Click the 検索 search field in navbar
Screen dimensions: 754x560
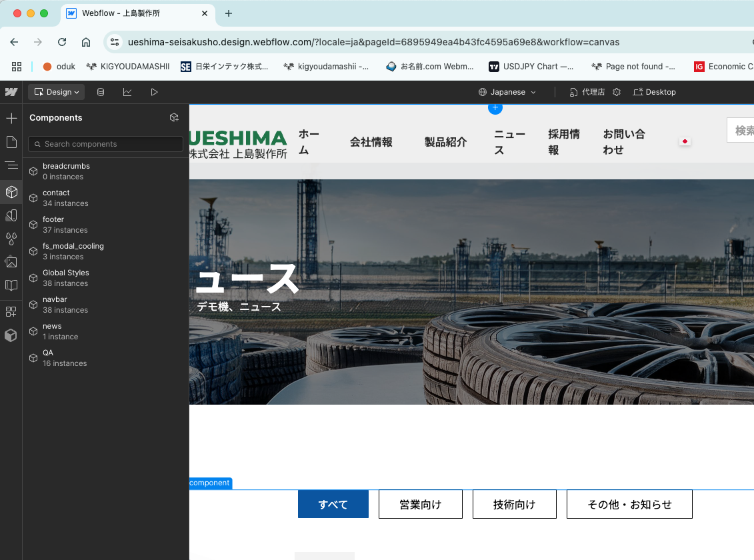741,130
